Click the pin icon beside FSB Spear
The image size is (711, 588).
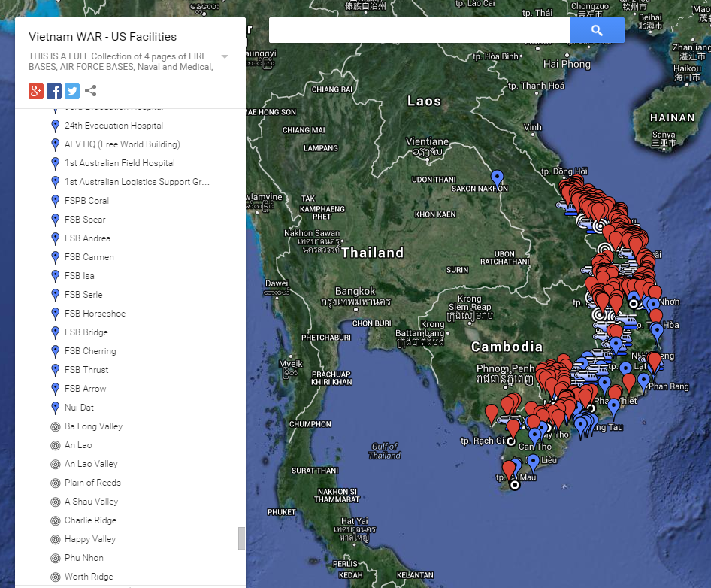click(55, 220)
